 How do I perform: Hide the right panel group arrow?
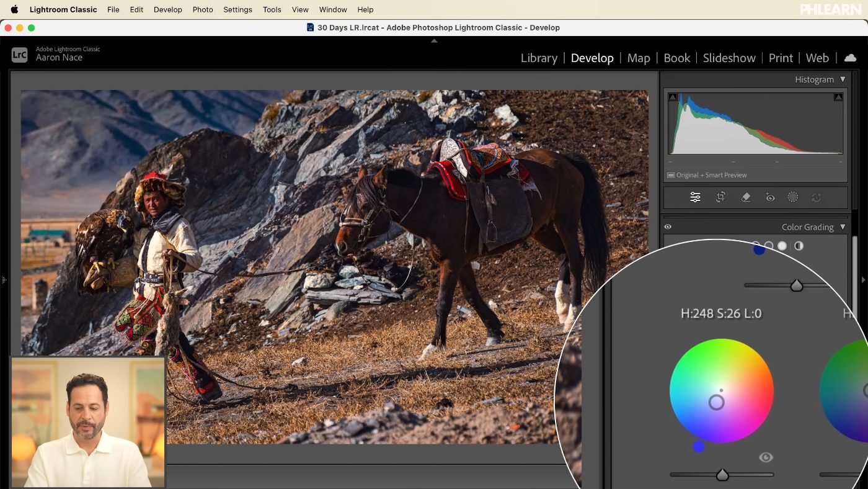tap(864, 280)
